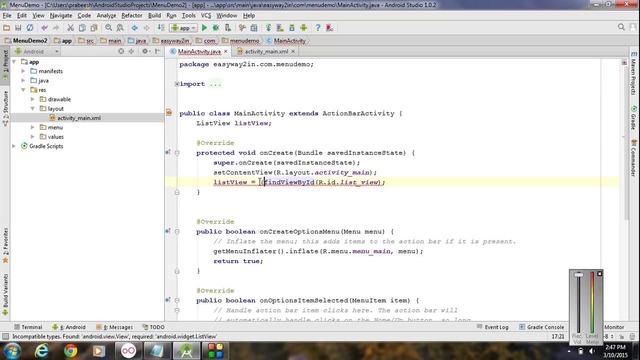Click the Undo arrow icon

(x=44, y=28)
